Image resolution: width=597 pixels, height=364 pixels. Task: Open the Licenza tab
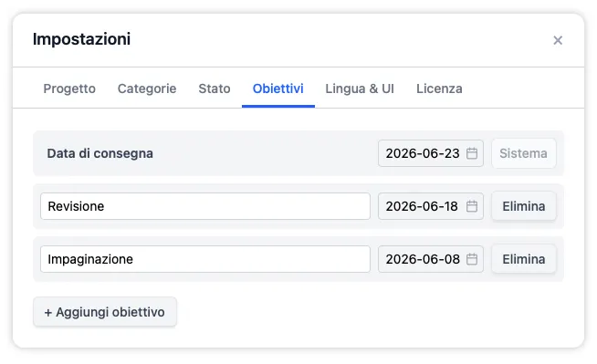click(x=439, y=88)
